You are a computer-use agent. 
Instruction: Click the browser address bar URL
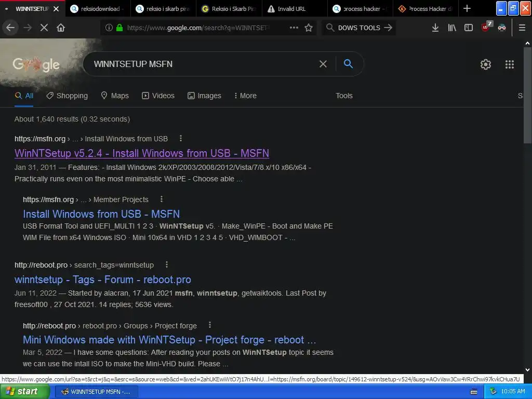coord(198,28)
